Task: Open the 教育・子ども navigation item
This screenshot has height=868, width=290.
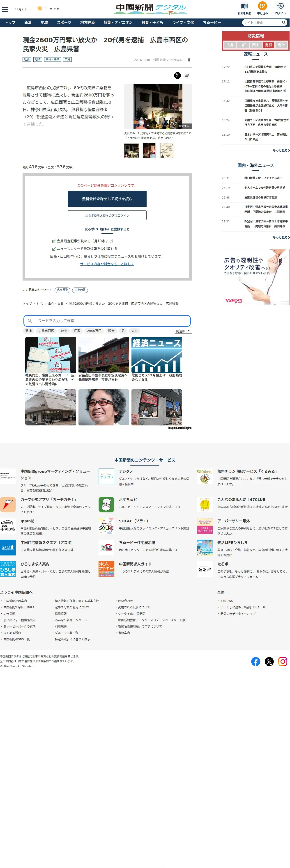Action: 152,23
